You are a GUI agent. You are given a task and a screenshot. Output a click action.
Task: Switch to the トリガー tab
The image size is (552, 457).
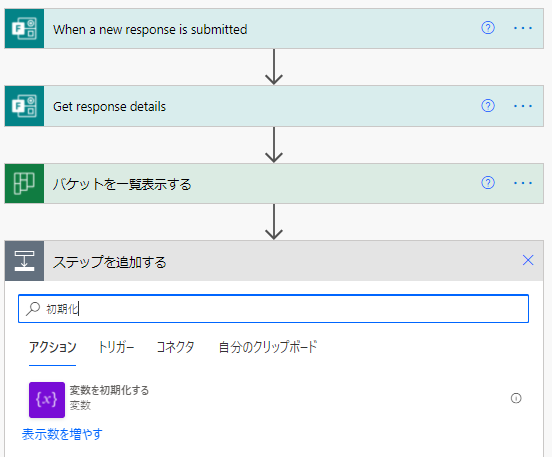pos(116,347)
